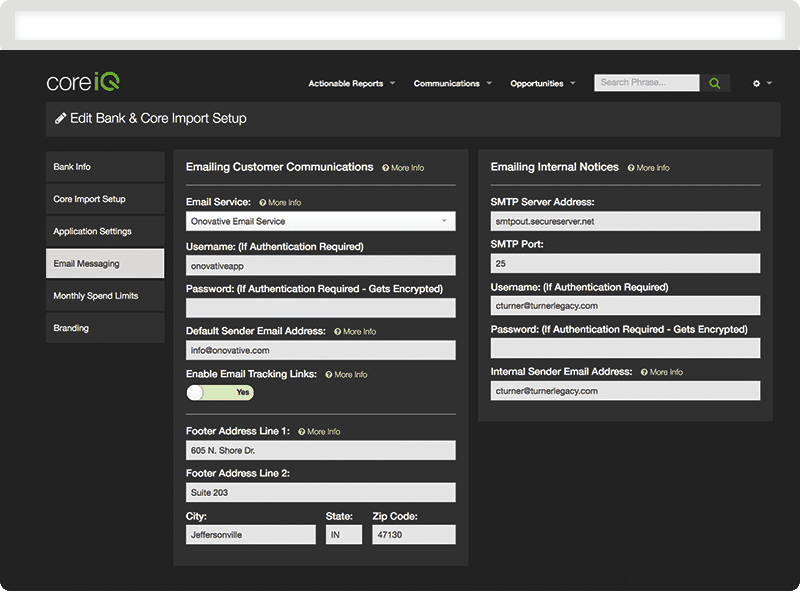Click the City field showing Jeffersonville

[251, 535]
